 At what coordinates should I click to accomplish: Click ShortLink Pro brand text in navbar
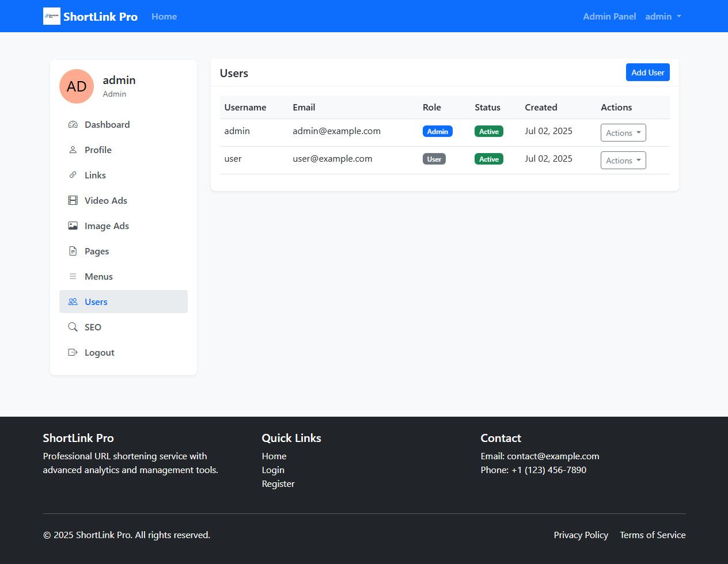pyautogui.click(x=100, y=17)
